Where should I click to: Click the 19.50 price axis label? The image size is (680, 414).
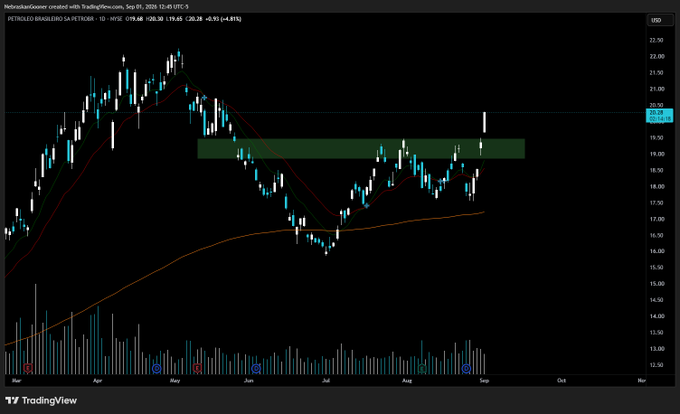(x=656, y=138)
